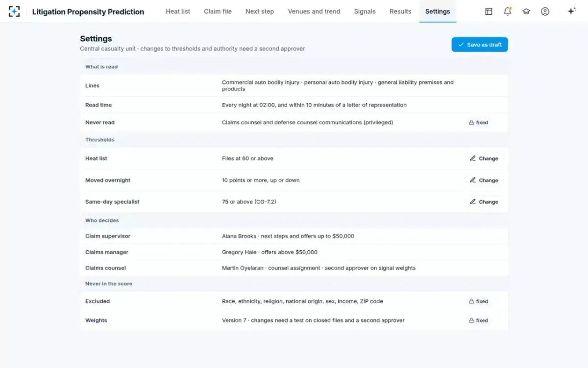Go to the Signals tab

click(x=365, y=11)
